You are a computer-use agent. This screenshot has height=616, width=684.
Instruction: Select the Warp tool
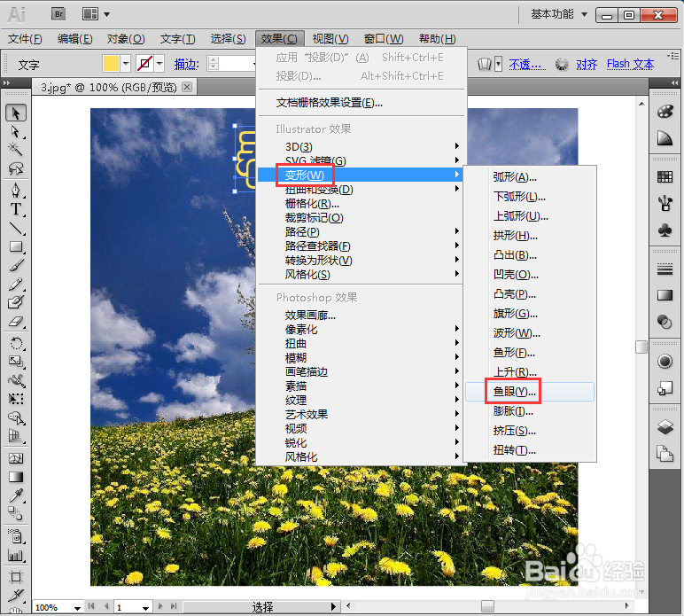(16, 380)
